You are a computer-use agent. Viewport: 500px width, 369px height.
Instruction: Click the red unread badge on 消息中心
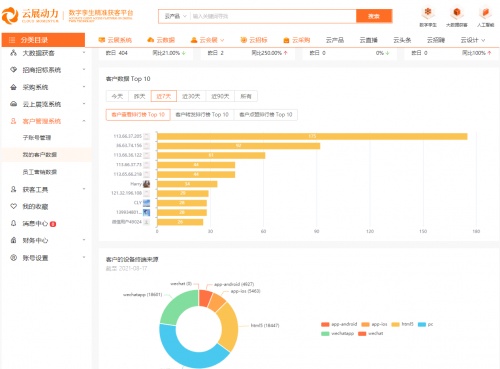53,224
